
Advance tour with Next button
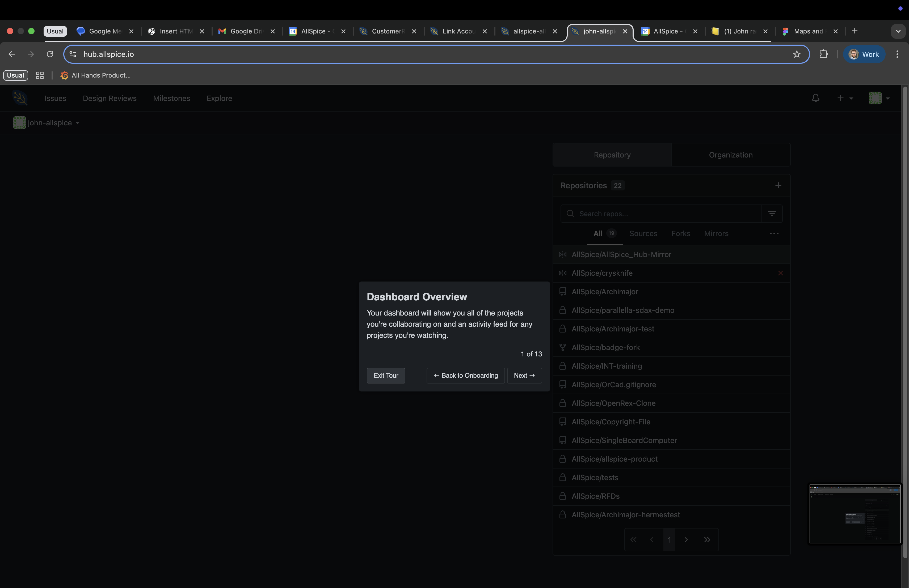(524, 376)
